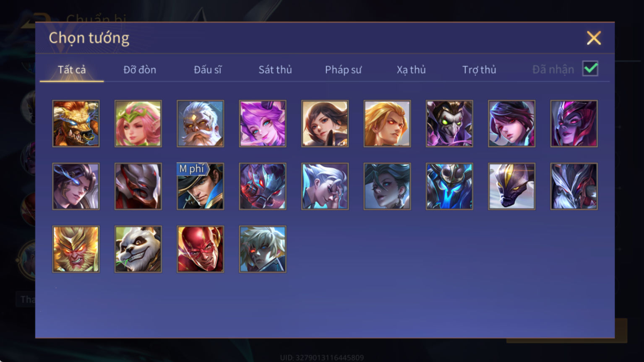View the 'Tất cả' heroes tab

pyautogui.click(x=72, y=70)
